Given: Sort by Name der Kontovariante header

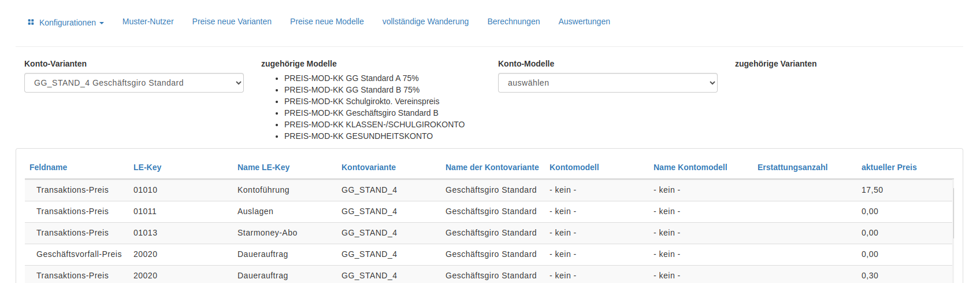Looking at the screenshot, I should point(492,167).
